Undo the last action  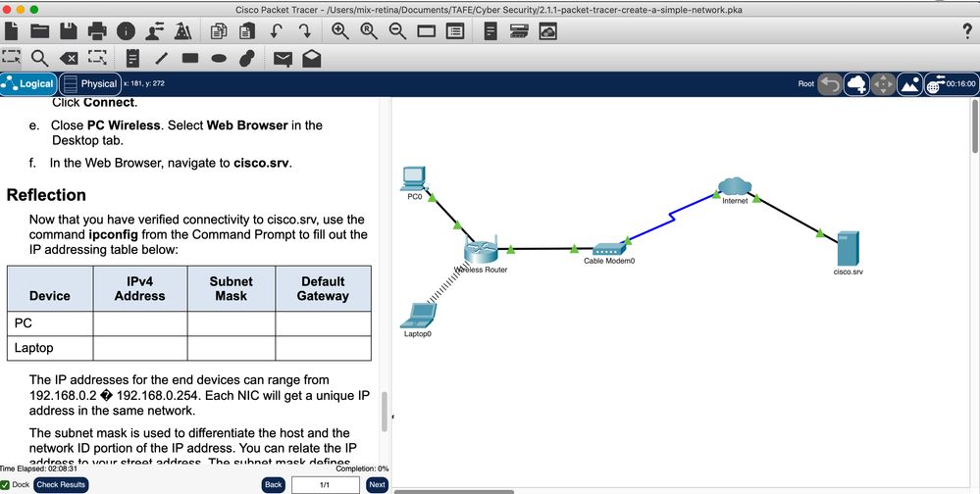pyautogui.click(x=277, y=31)
